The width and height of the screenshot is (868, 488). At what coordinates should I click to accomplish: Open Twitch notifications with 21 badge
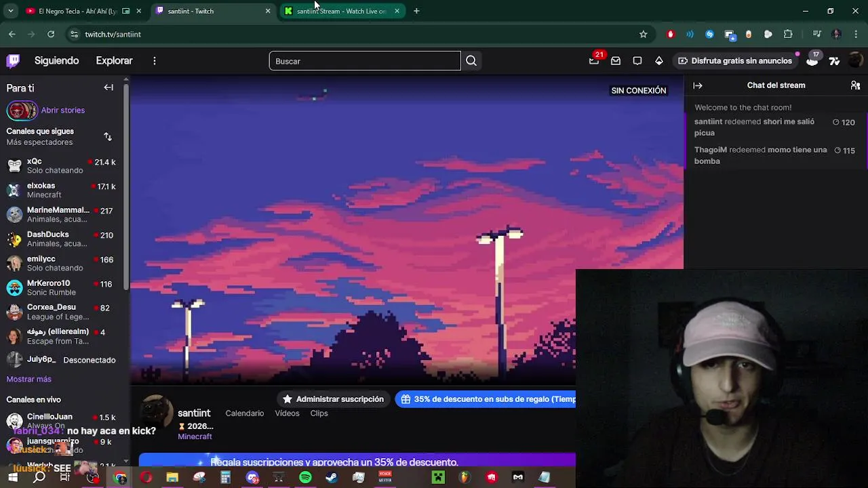point(595,60)
